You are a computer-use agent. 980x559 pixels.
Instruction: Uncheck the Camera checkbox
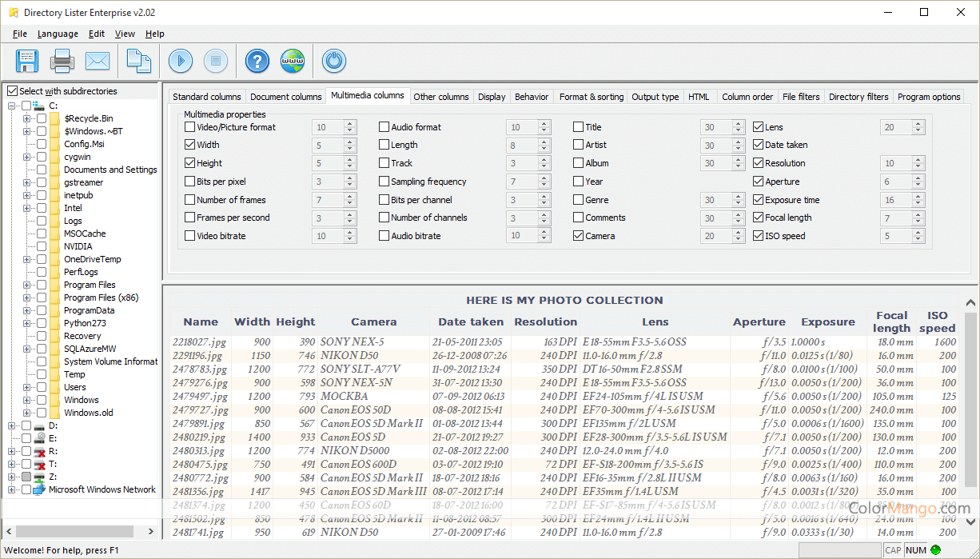point(579,236)
